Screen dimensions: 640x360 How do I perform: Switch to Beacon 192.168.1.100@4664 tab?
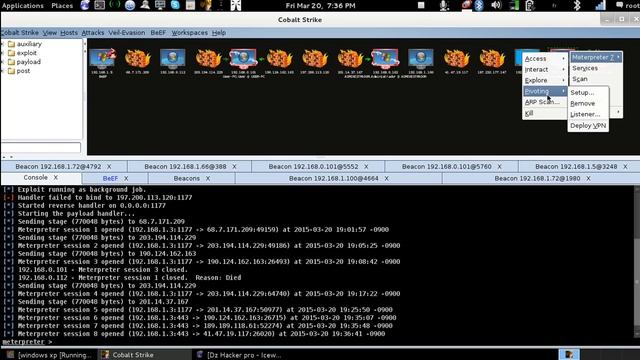coord(338,178)
